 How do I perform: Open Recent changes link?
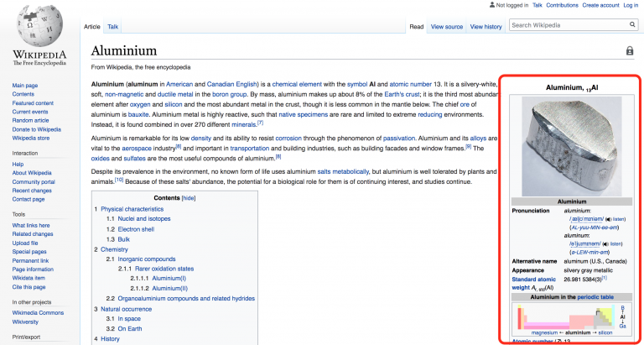32,191
